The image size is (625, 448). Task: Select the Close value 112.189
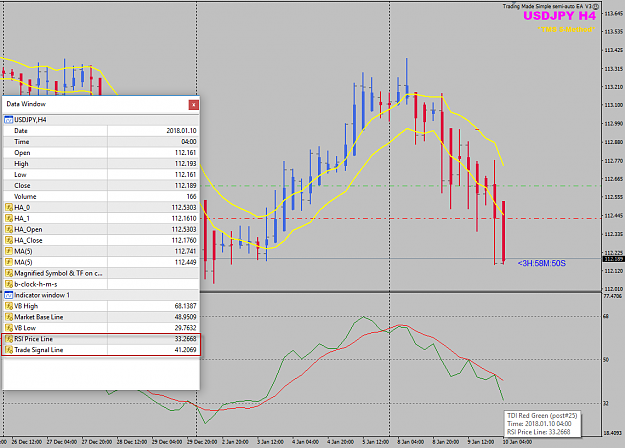coord(186,185)
